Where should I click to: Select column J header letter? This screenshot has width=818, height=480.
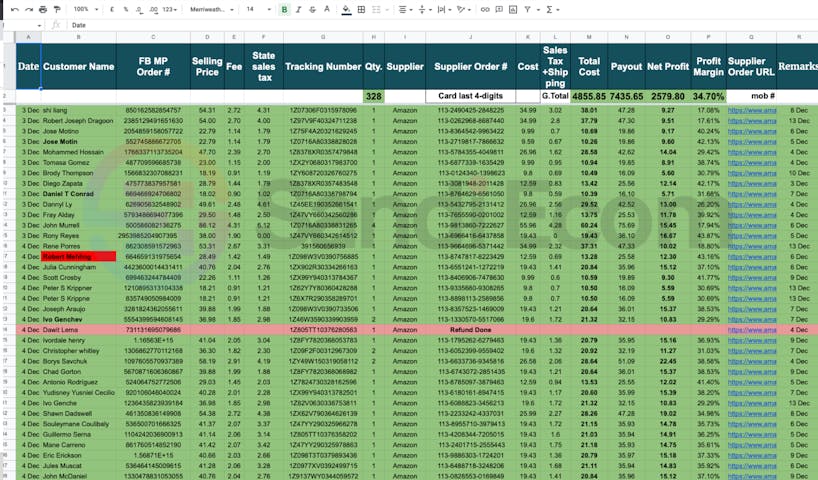tap(471, 37)
